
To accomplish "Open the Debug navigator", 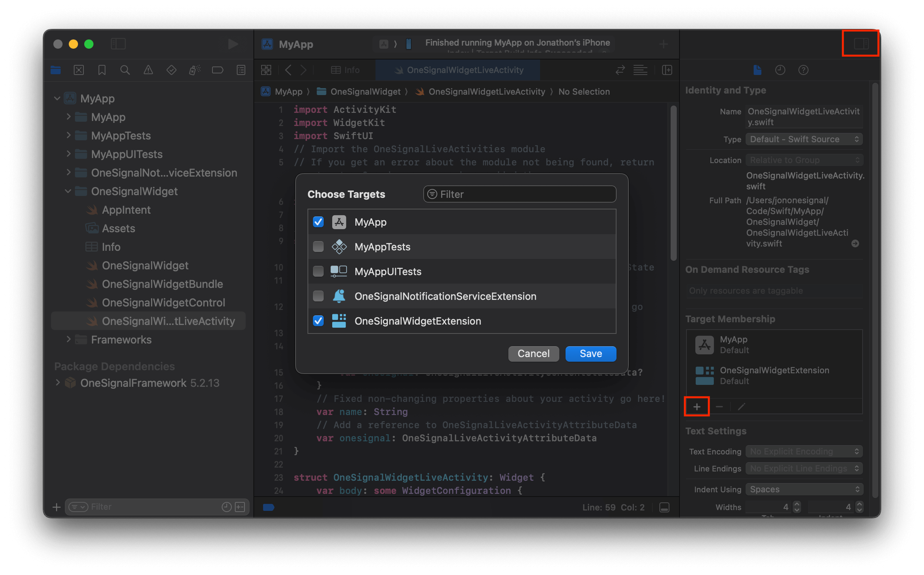I will click(195, 70).
